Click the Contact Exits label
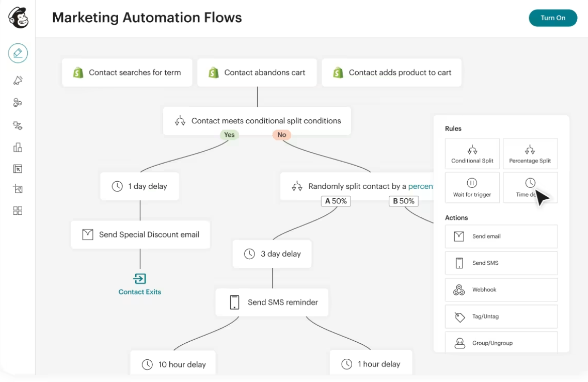588x382 pixels. coord(140,292)
